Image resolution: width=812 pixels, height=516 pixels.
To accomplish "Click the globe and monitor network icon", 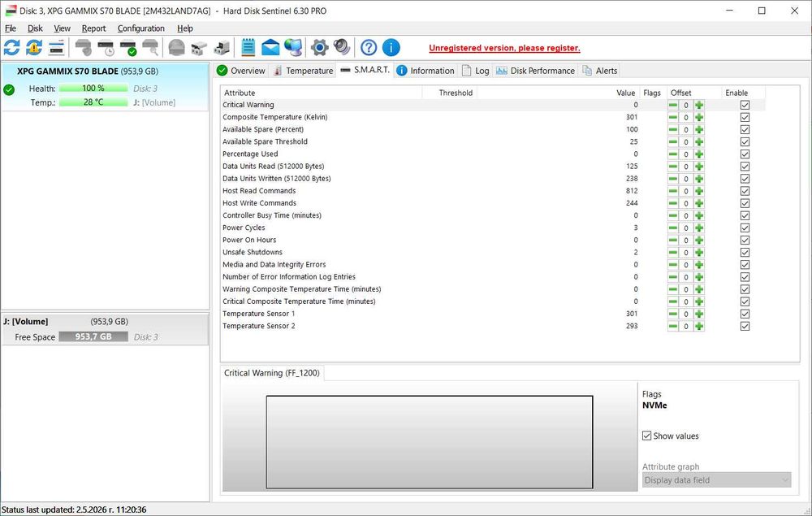I will 293,48.
